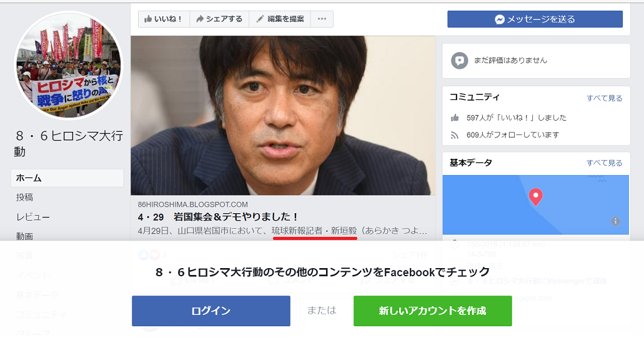Click まだ評価はありません text

point(510,61)
